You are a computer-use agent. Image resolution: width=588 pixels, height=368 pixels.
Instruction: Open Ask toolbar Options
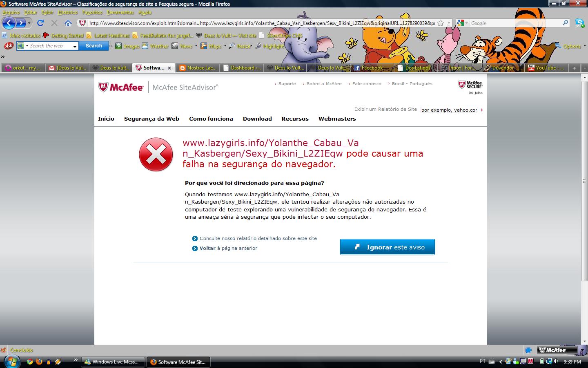click(568, 46)
